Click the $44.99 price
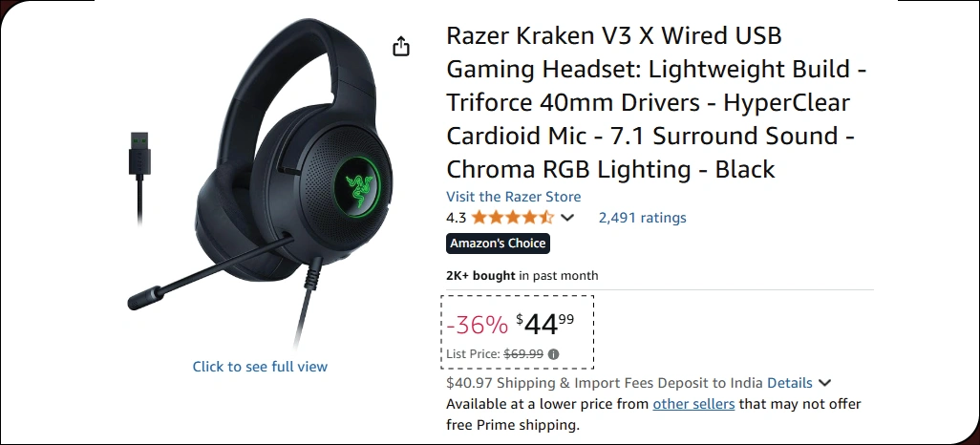 click(545, 325)
